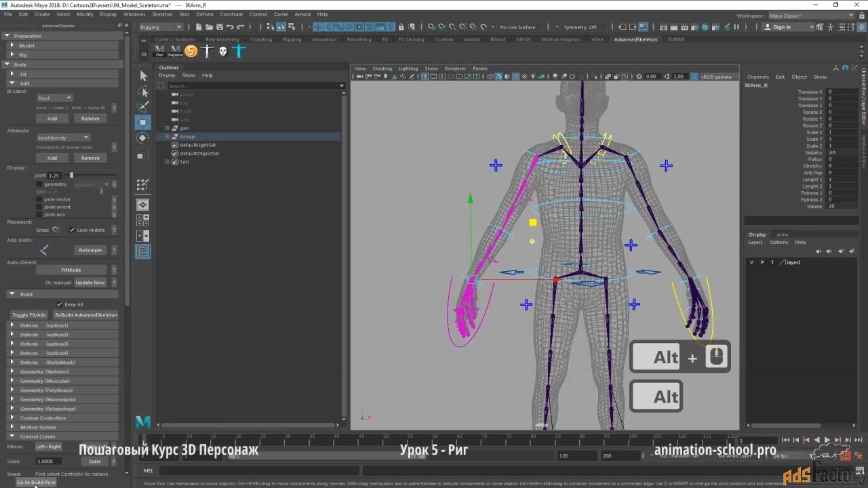Image resolution: width=868 pixels, height=488 pixels.
Task: Open the IK-Label Root dropdown
Action: [x=54, y=98]
